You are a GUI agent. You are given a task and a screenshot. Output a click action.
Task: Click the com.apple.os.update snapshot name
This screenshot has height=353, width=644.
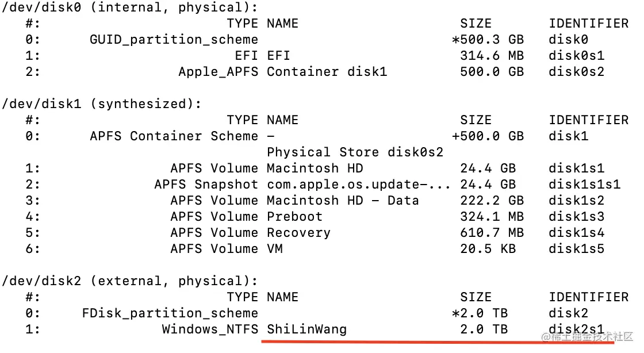(358, 185)
